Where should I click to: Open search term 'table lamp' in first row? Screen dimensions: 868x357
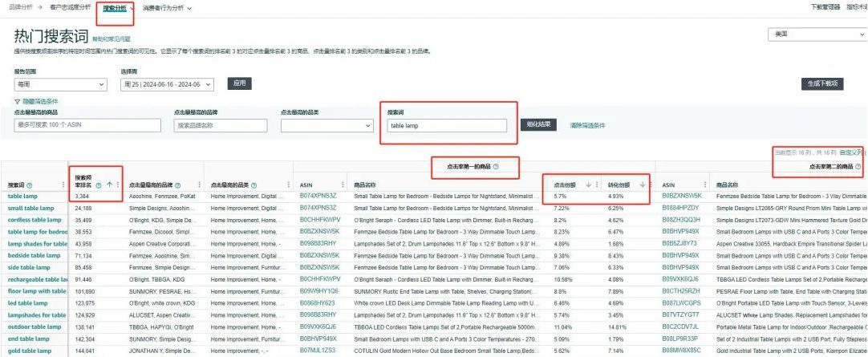(x=22, y=196)
